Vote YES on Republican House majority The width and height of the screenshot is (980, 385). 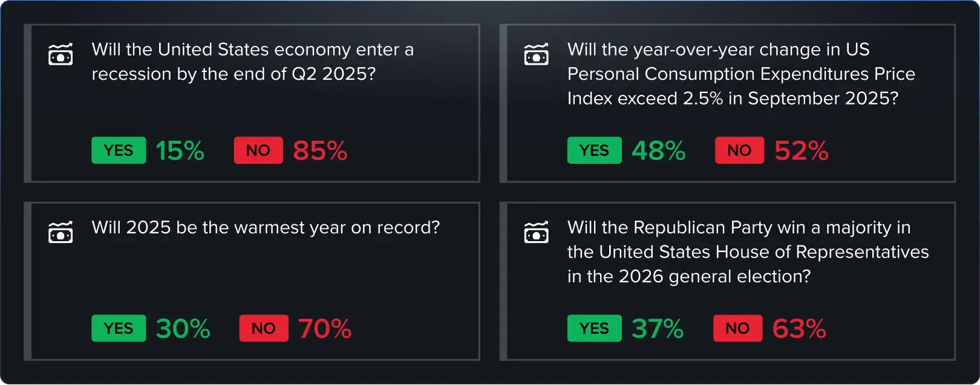point(594,328)
